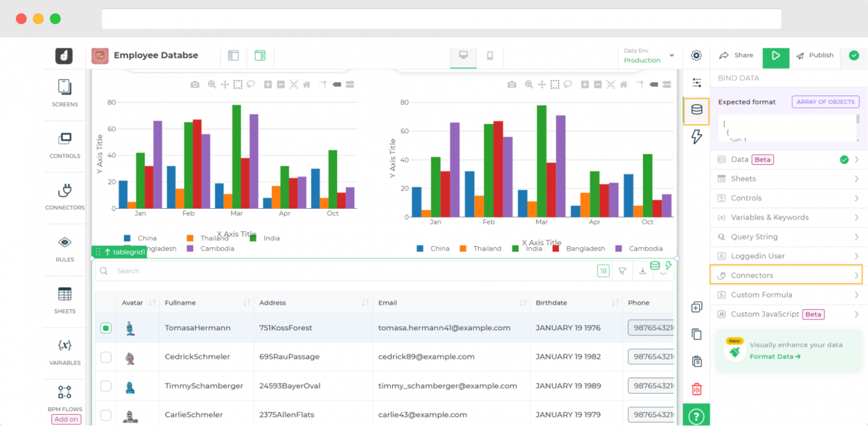Delete selected control with the trash icon
The image size is (868, 426).
click(x=696, y=389)
